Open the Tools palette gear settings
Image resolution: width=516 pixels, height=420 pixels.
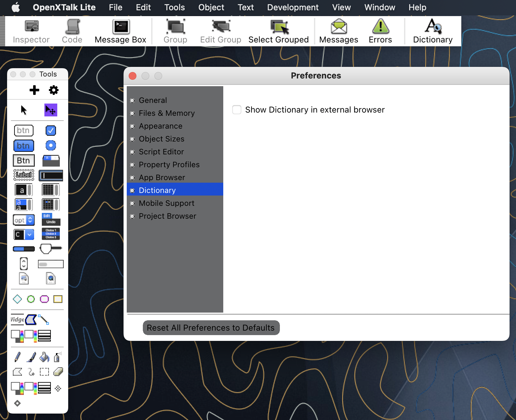click(x=54, y=90)
